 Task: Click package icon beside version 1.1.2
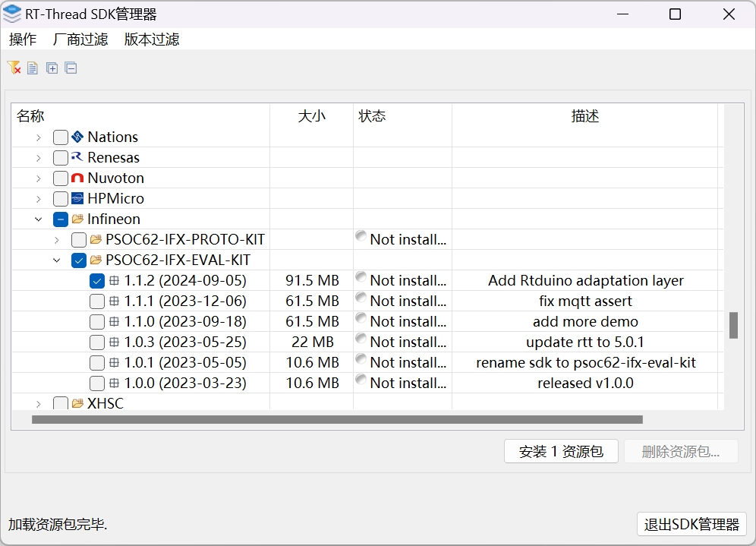115,280
